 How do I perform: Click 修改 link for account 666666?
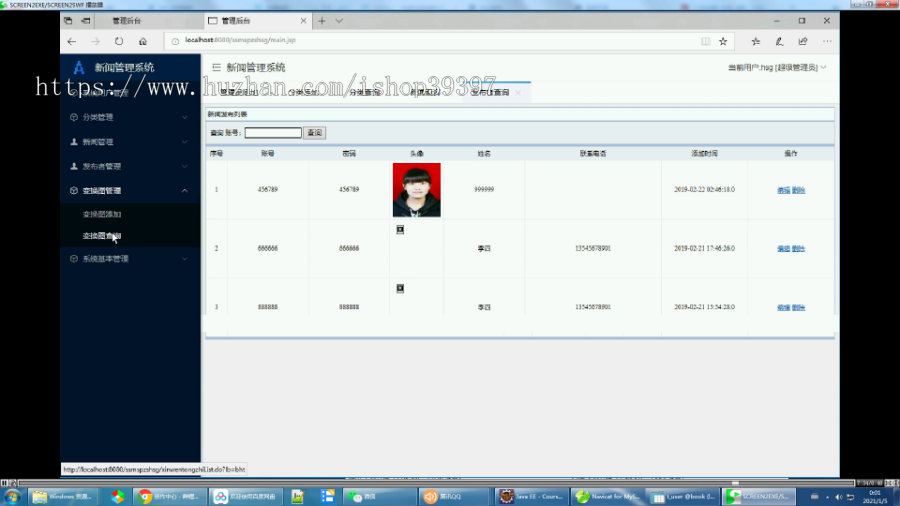point(783,248)
